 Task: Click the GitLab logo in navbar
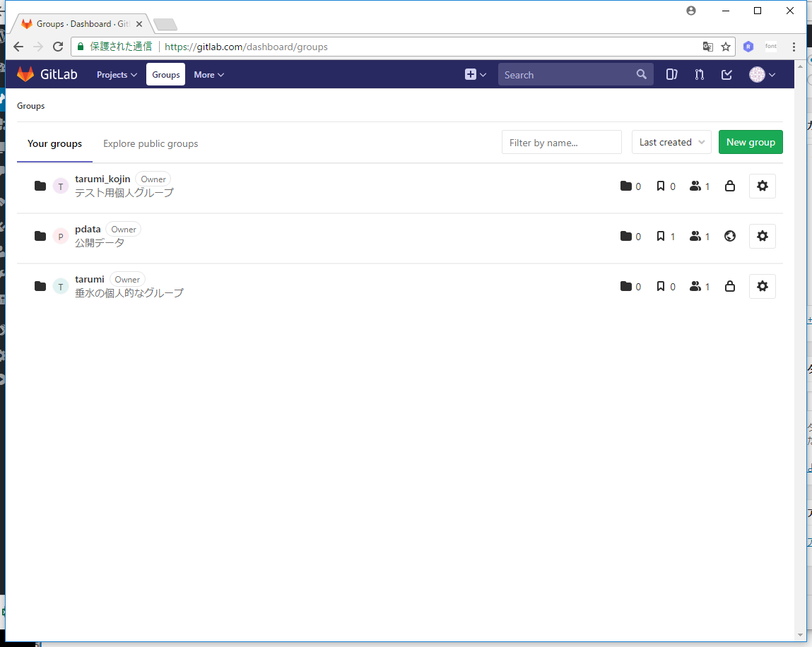point(47,74)
